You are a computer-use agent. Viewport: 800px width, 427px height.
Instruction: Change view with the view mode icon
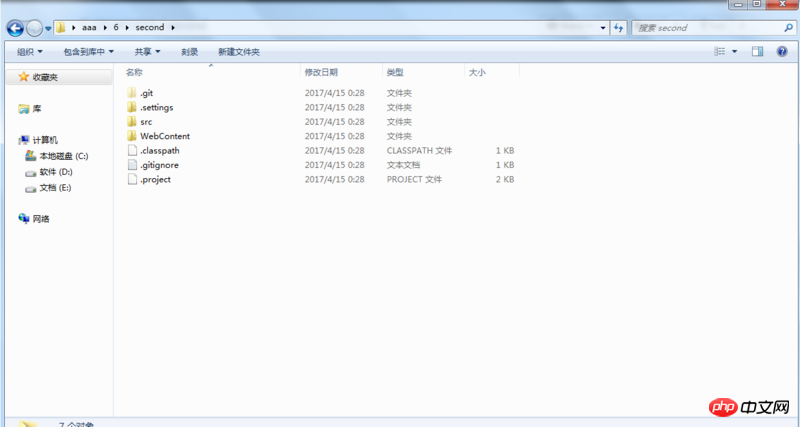pyautogui.click(x=719, y=52)
